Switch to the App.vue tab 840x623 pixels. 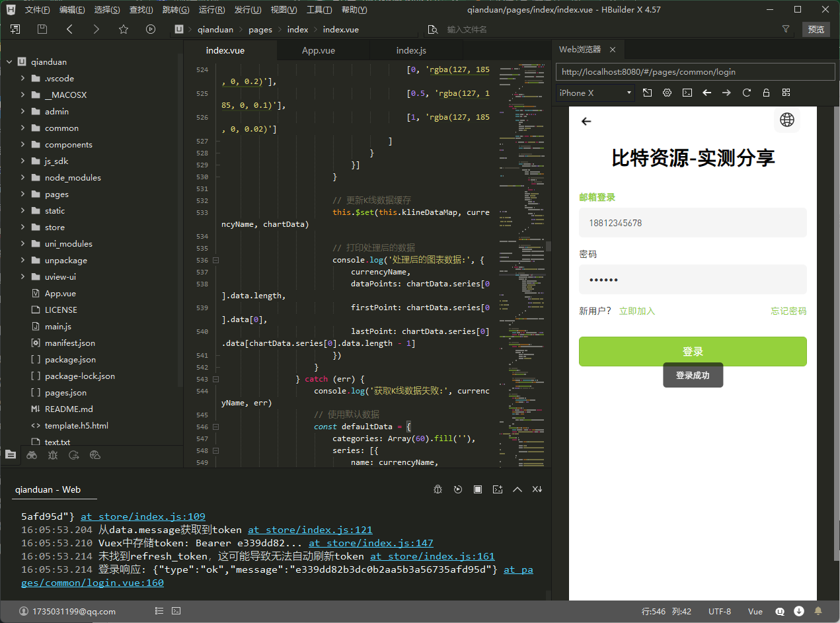319,50
